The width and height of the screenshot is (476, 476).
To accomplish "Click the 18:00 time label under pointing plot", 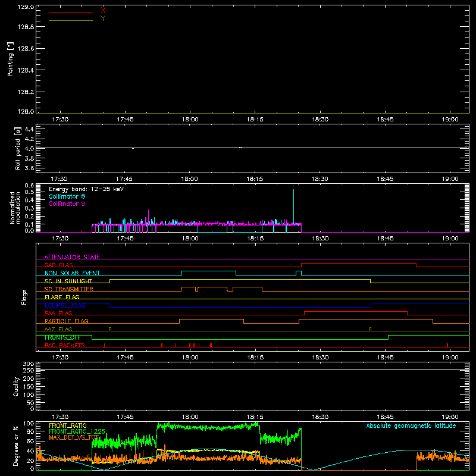I will pos(190,120).
